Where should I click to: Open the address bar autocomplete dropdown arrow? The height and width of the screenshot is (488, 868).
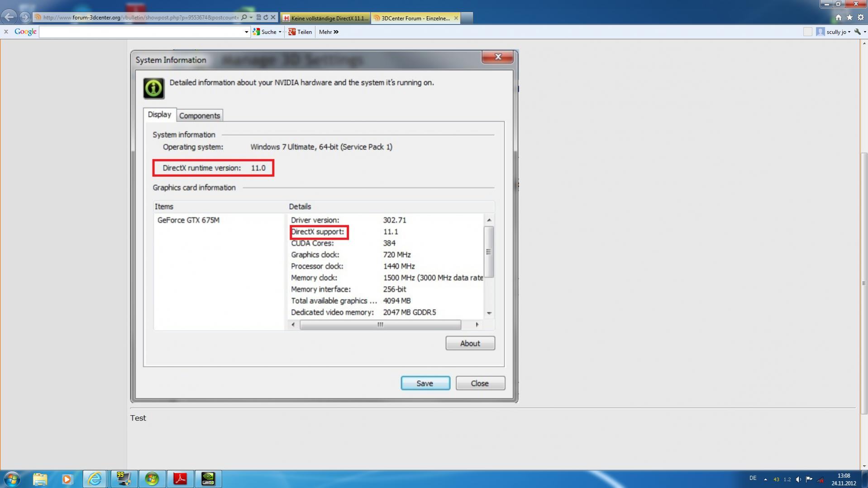point(251,18)
